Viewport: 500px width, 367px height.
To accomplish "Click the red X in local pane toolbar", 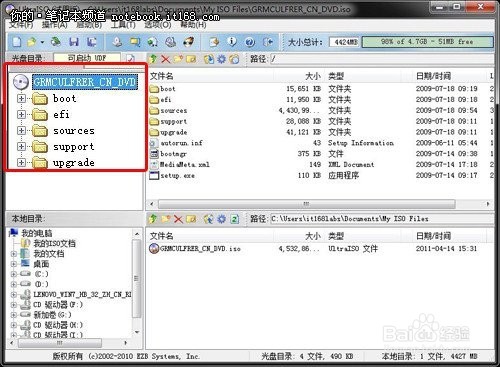I will coord(178,219).
